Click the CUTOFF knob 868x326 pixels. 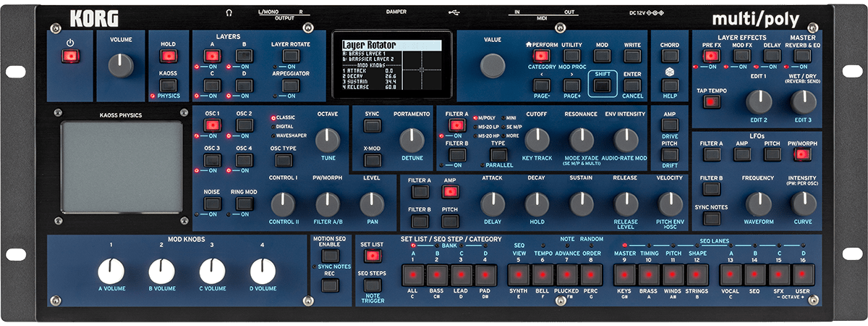(536, 139)
